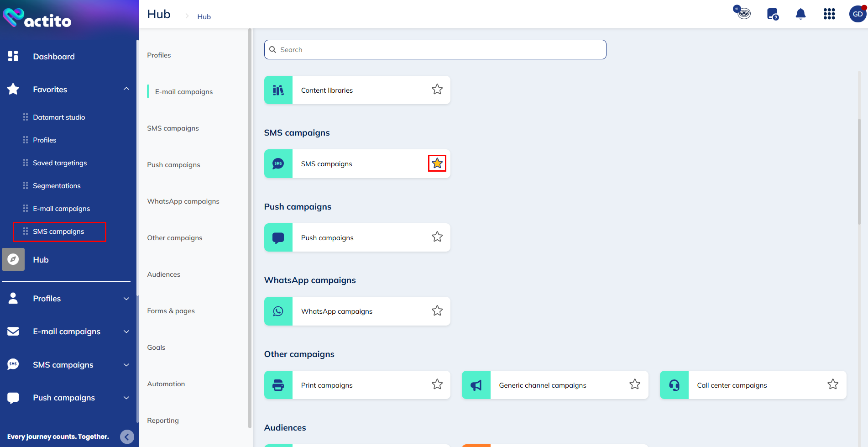Open the GD user avatar menu

[x=857, y=14]
